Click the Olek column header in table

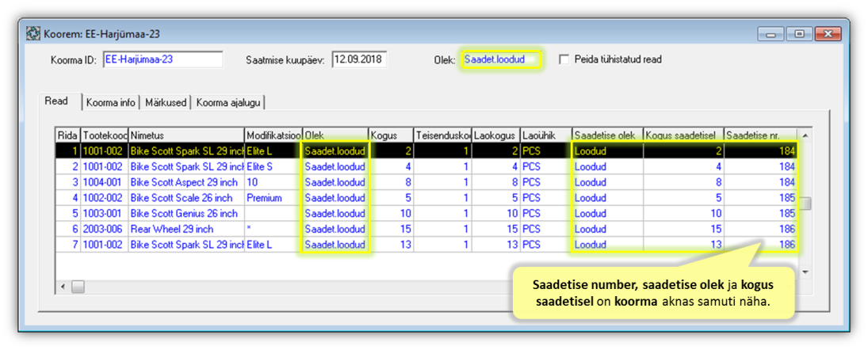[x=335, y=135]
